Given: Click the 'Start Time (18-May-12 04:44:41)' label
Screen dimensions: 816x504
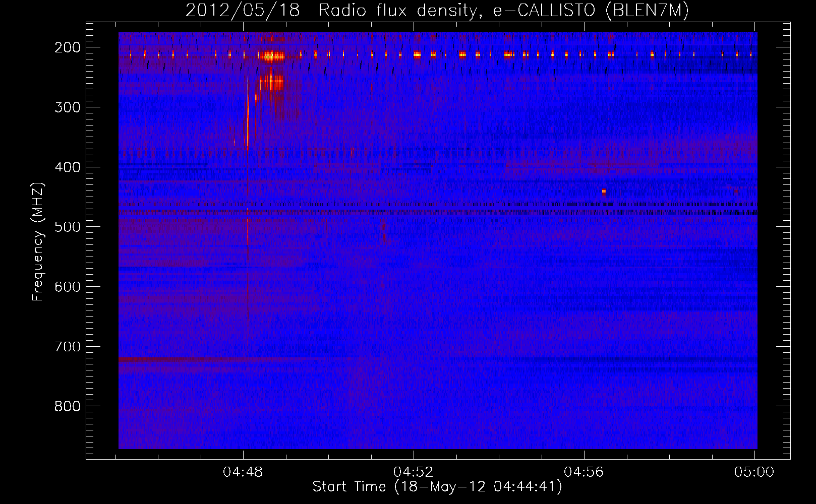Looking at the screenshot, I should click(437, 487).
